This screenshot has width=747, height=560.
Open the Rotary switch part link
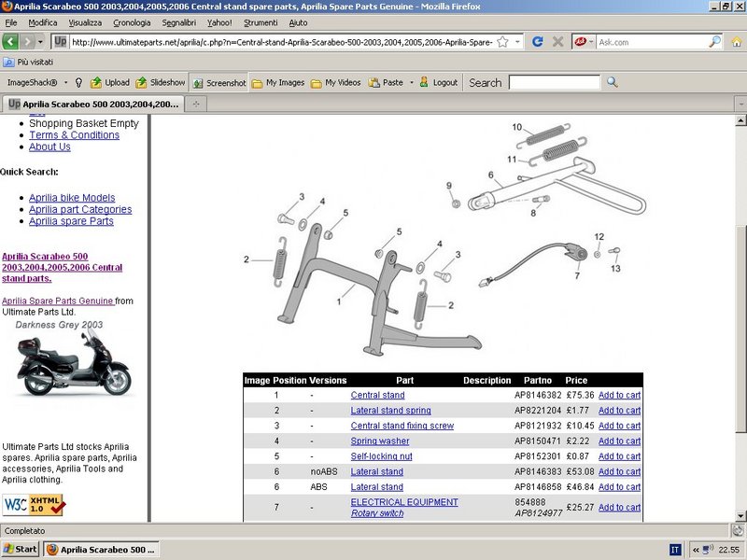click(x=377, y=513)
